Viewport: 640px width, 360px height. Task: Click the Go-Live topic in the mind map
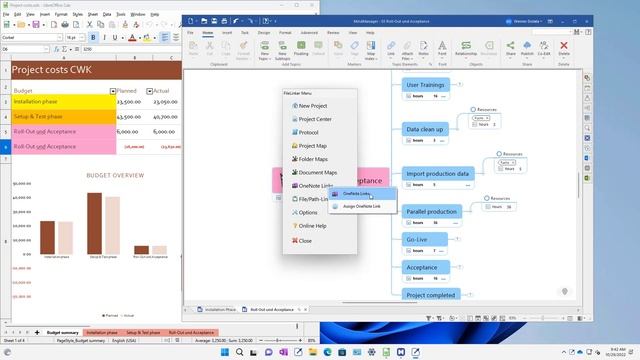click(x=424, y=239)
